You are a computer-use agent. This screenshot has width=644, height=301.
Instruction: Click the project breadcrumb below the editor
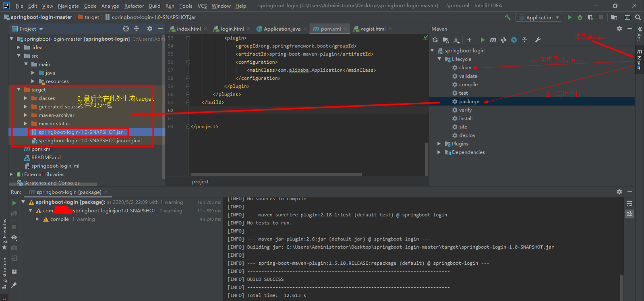pos(200,182)
